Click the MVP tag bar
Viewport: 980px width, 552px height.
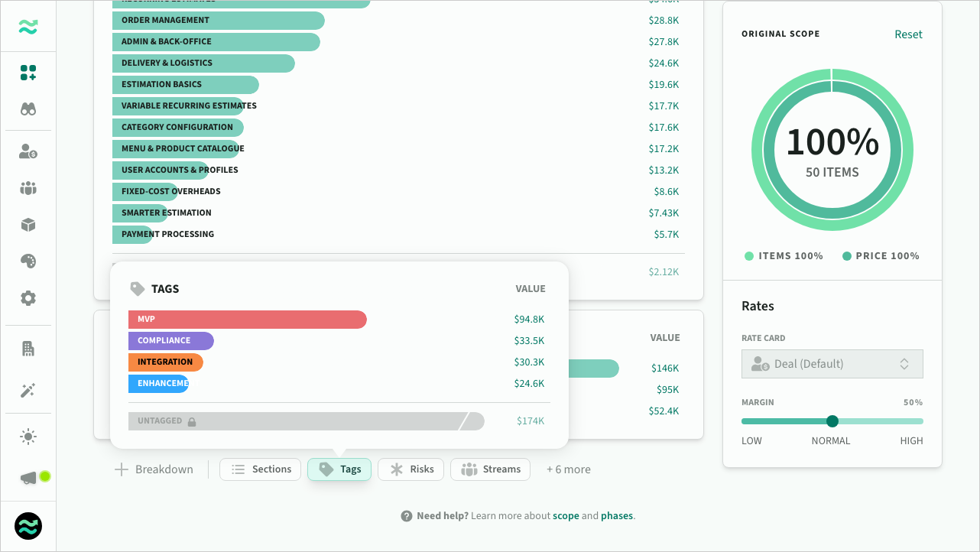(x=247, y=319)
